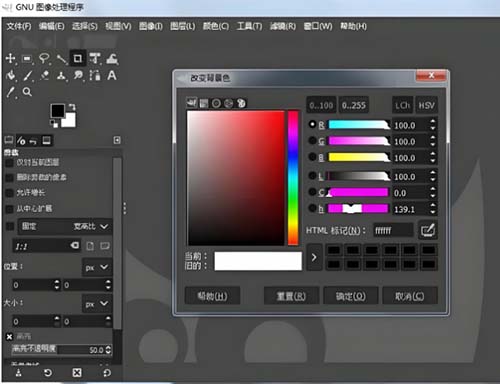Switch scale to 0..255 button
The image size is (500, 384).
(354, 105)
